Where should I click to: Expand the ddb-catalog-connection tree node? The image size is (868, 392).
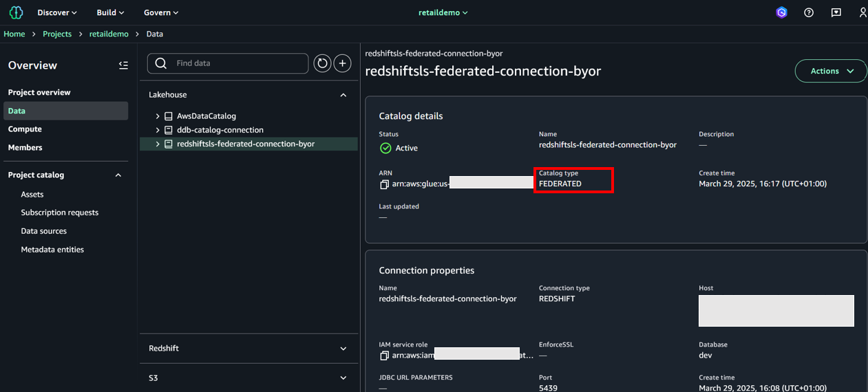click(158, 130)
